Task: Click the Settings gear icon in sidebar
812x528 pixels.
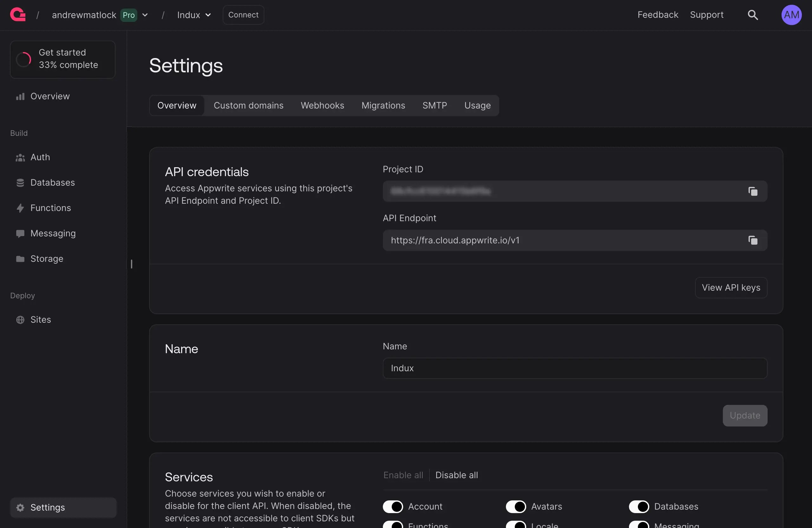Action: click(20, 507)
